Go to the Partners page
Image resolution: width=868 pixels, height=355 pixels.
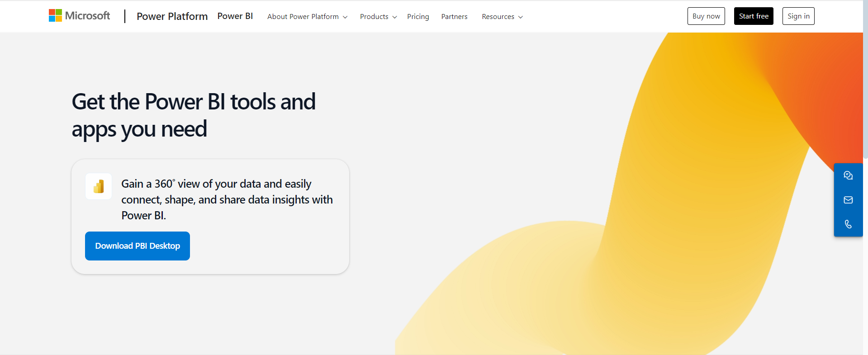pyautogui.click(x=454, y=17)
